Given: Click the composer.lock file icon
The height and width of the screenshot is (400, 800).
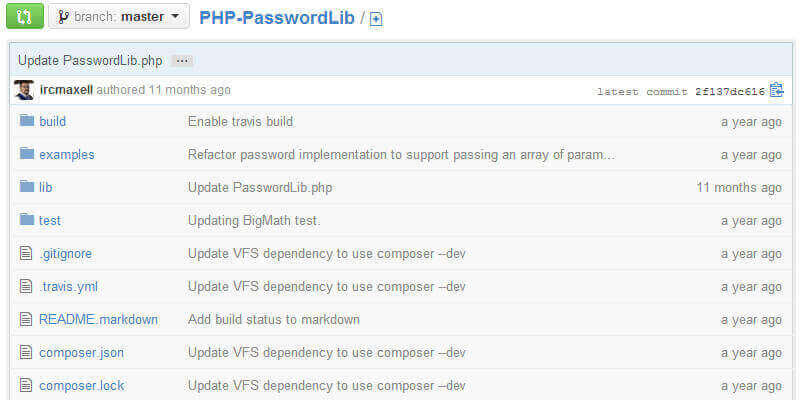Looking at the screenshot, I should pos(27,385).
